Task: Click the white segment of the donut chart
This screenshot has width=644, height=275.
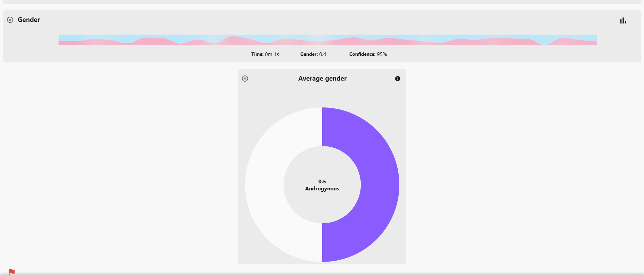Action: (x=264, y=185)
